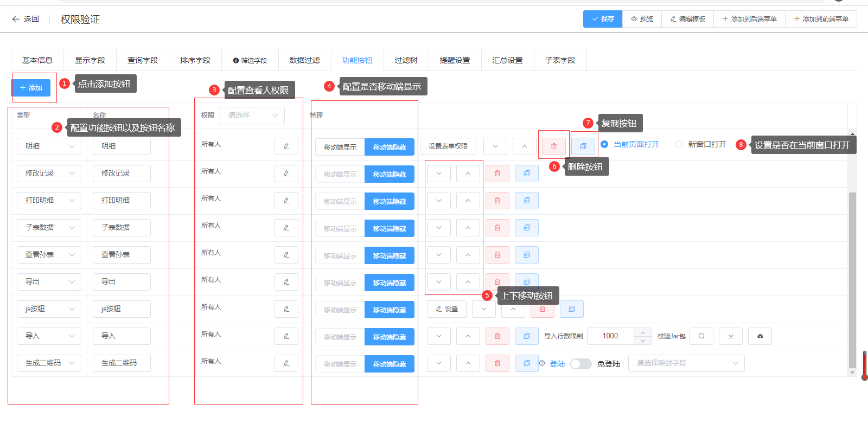The image size is (868, 430).
Task: Copy the 修改记录 button row
Action: pos(526,174)
